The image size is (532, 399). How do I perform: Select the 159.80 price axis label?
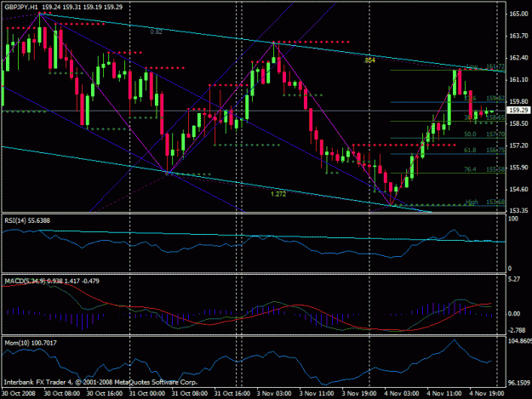(x=518, y=101)
